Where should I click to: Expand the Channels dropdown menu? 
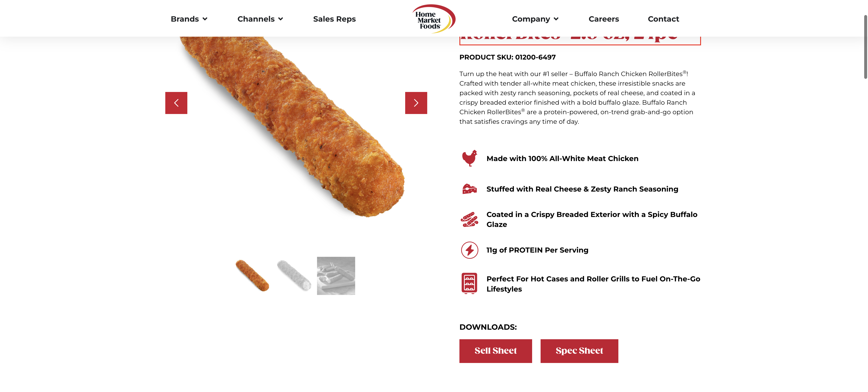[260, 19]
